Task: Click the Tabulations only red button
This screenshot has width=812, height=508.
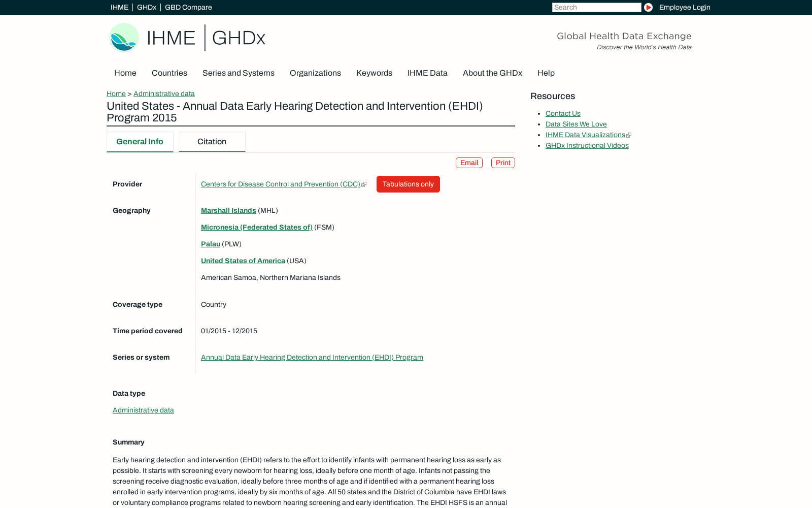Action: click(408, 184)
